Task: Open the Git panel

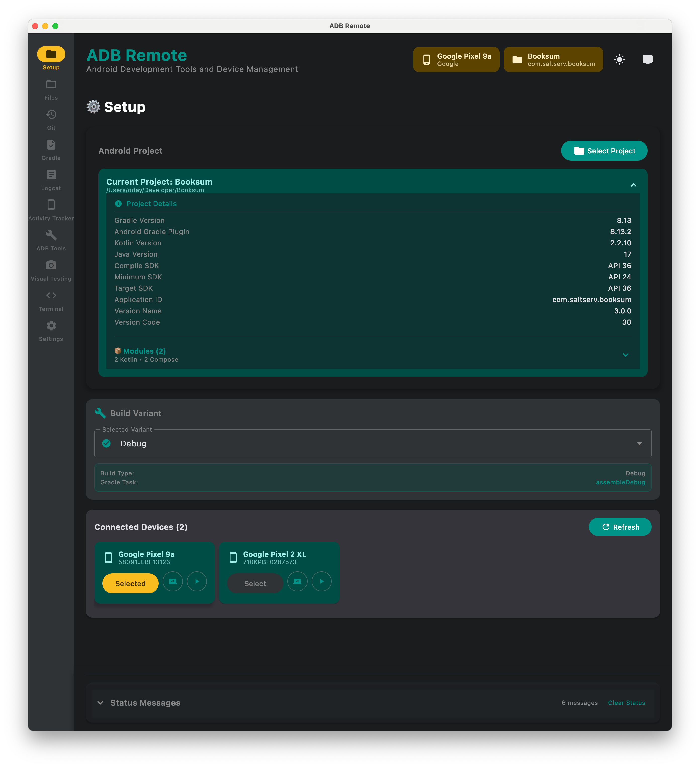Action: click(51, 119)
